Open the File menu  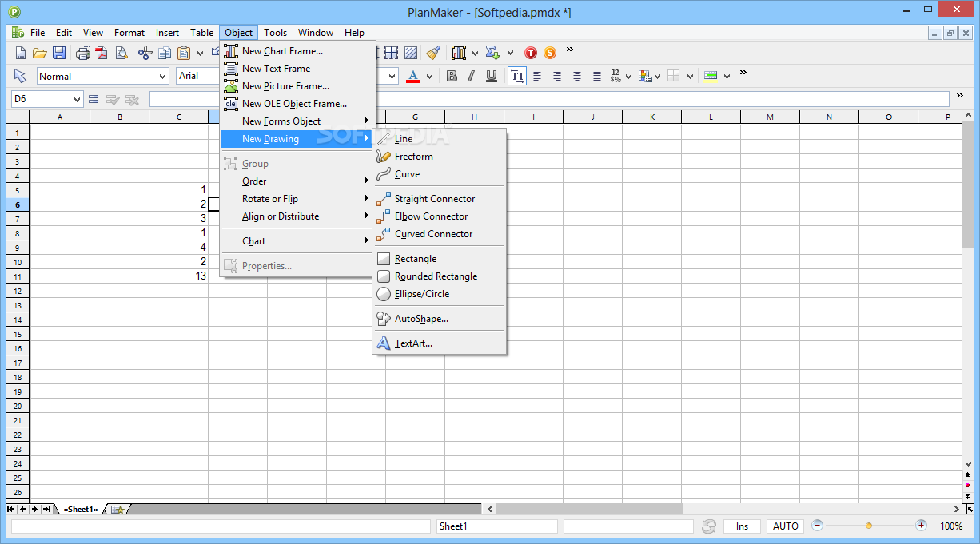click(38, 33)
